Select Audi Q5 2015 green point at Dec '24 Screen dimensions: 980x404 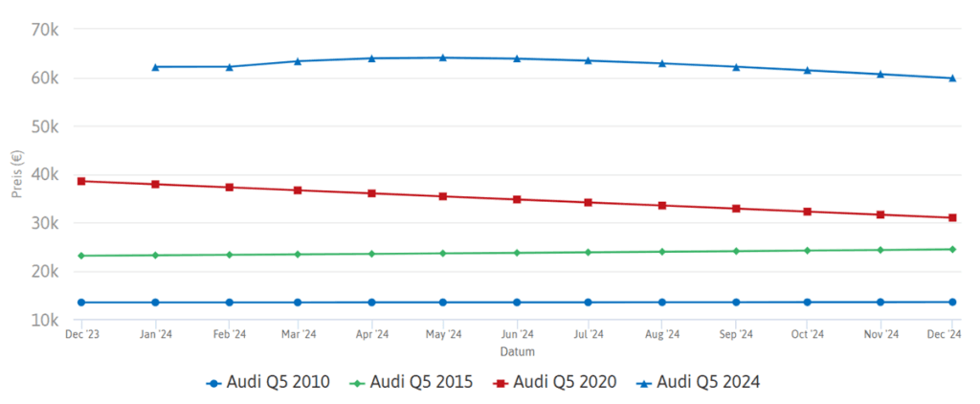coord(952,250)
